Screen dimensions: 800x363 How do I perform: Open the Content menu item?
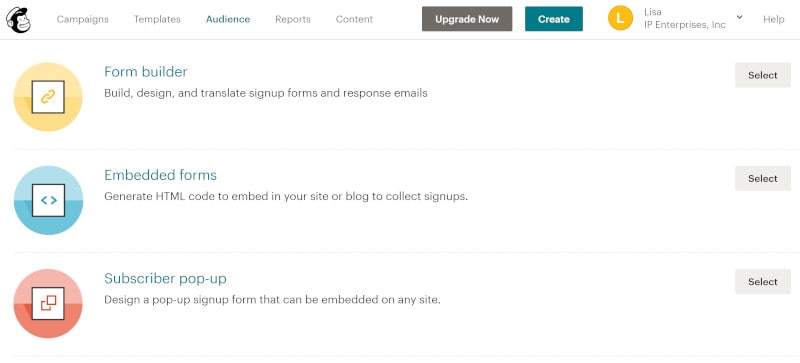tap(354, 19)
